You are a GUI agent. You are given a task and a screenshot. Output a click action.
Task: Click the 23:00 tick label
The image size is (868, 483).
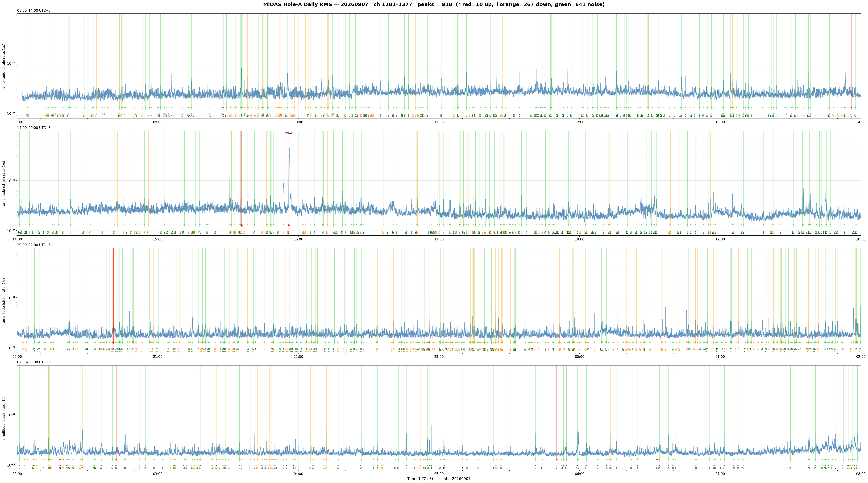point(439,356)
